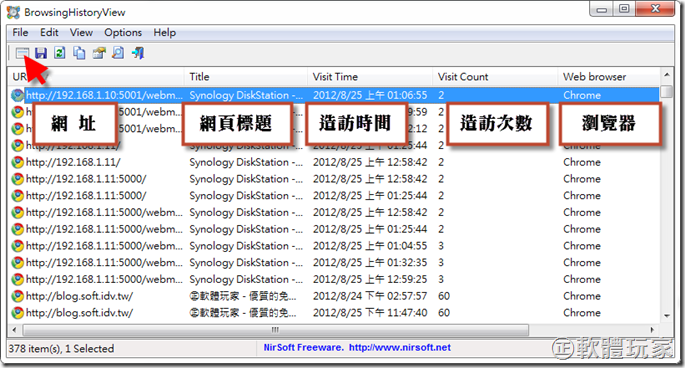
Task: Click the Chrome icon on the 11:47:40 row
Action: coord(17,313)
